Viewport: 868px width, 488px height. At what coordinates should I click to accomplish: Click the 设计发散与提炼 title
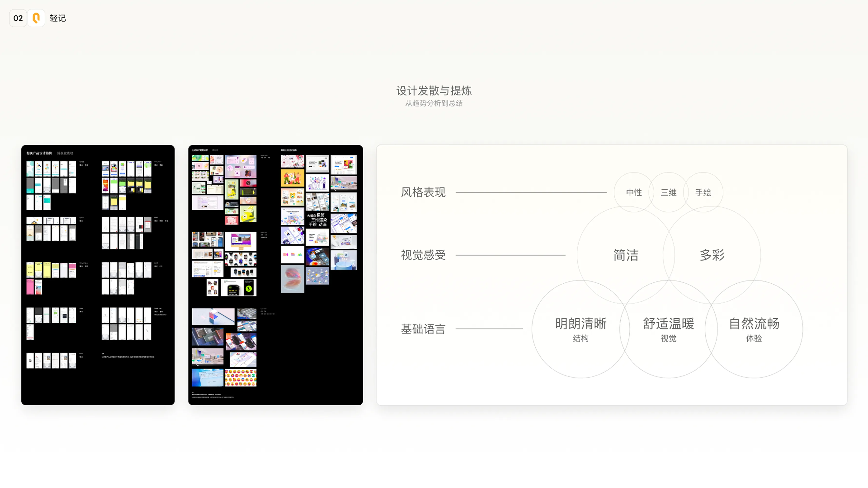point(434,91)
